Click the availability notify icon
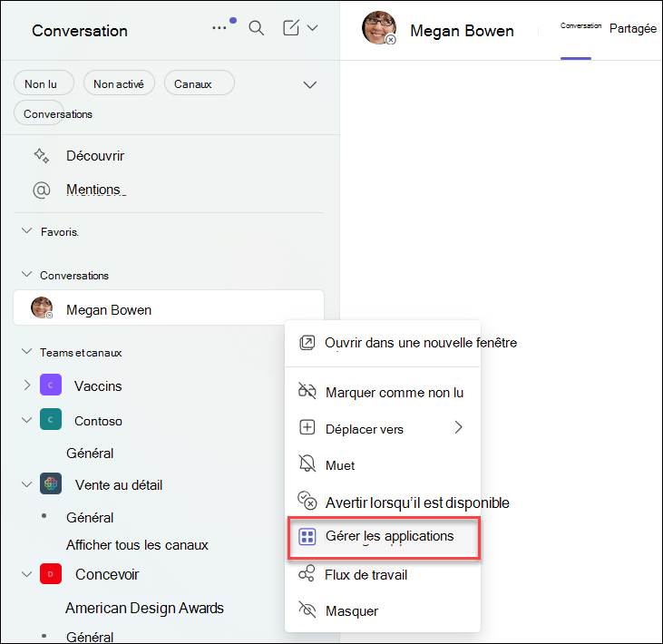 [307, 501]
